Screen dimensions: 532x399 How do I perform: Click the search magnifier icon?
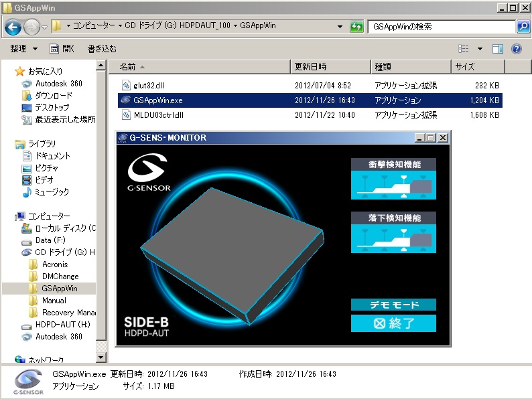[x=523, y=26]
